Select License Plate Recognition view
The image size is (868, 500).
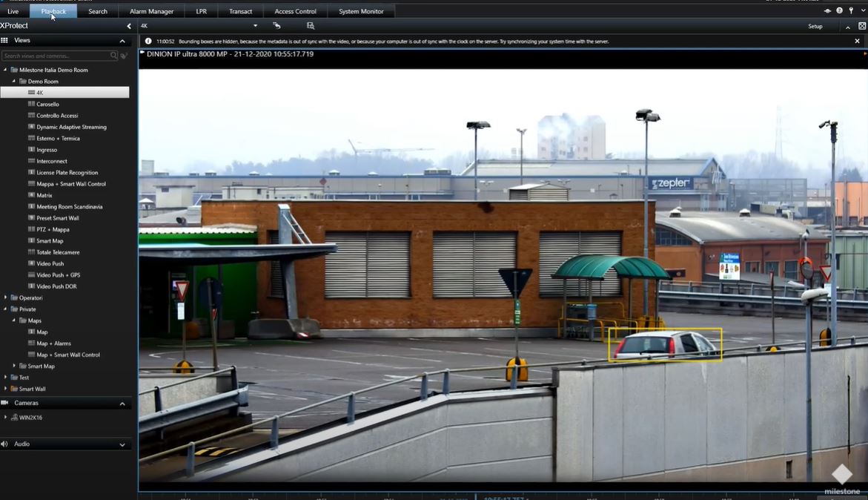click(67, 172)
